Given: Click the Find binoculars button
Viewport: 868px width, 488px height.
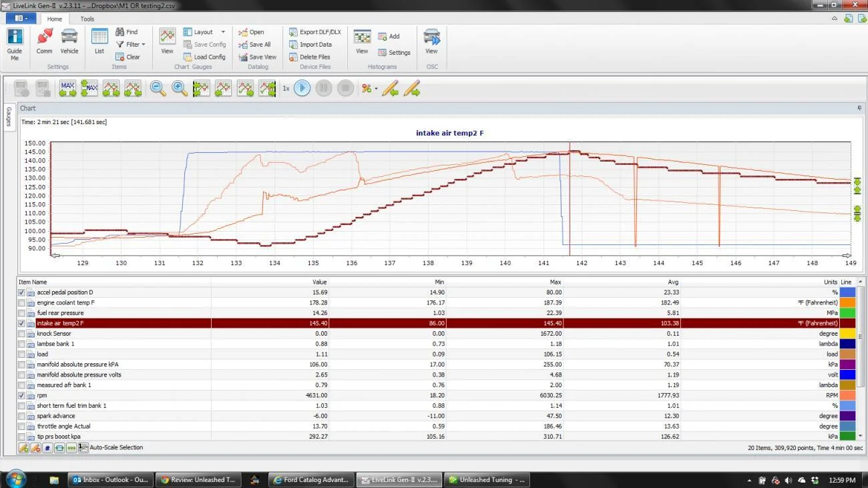Looking at the screenshot, I should tap(126, 32).
